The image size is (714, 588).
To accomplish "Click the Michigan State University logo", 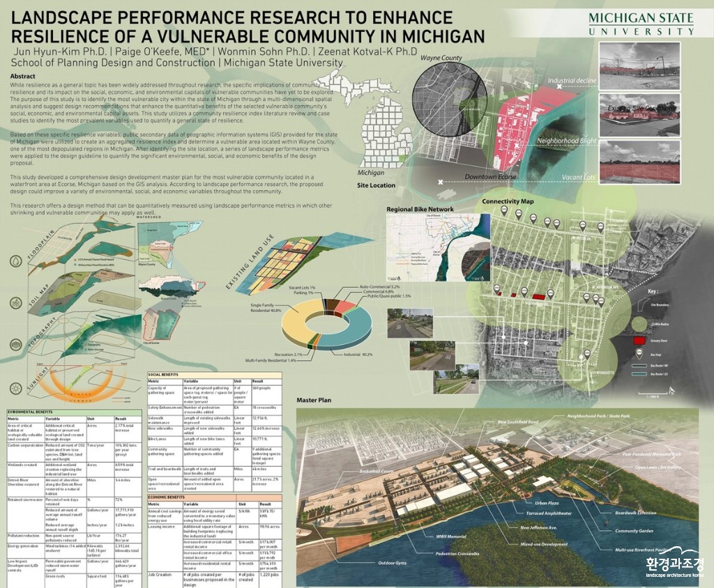I will (641, 24).
